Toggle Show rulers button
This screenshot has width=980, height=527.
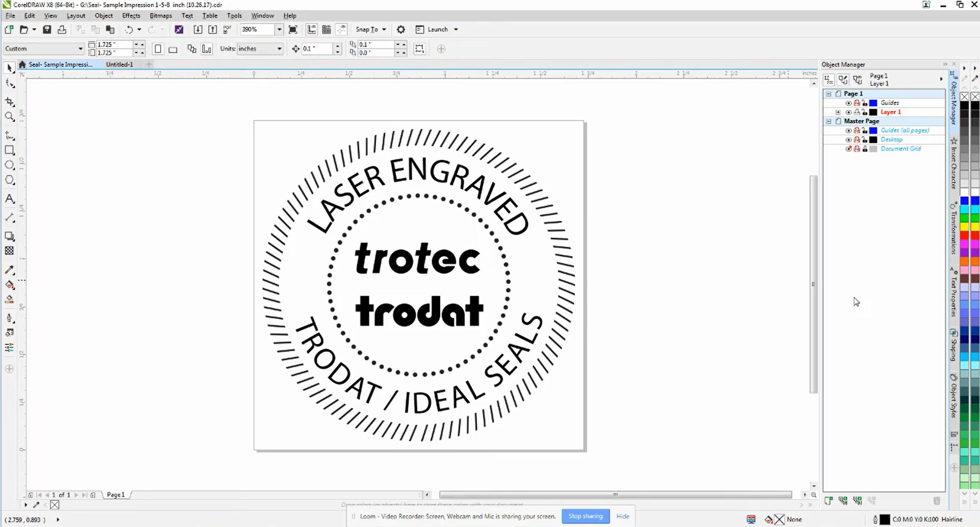point(312,29)
